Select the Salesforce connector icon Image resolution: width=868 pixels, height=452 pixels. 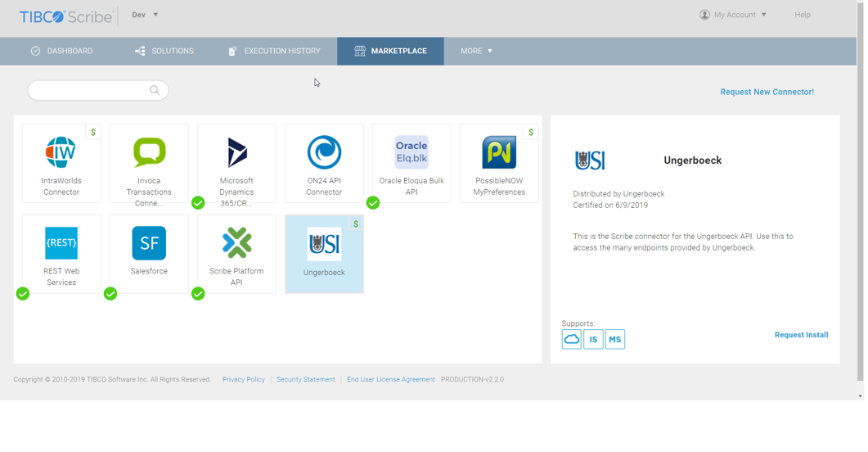[x=149, y=242]
